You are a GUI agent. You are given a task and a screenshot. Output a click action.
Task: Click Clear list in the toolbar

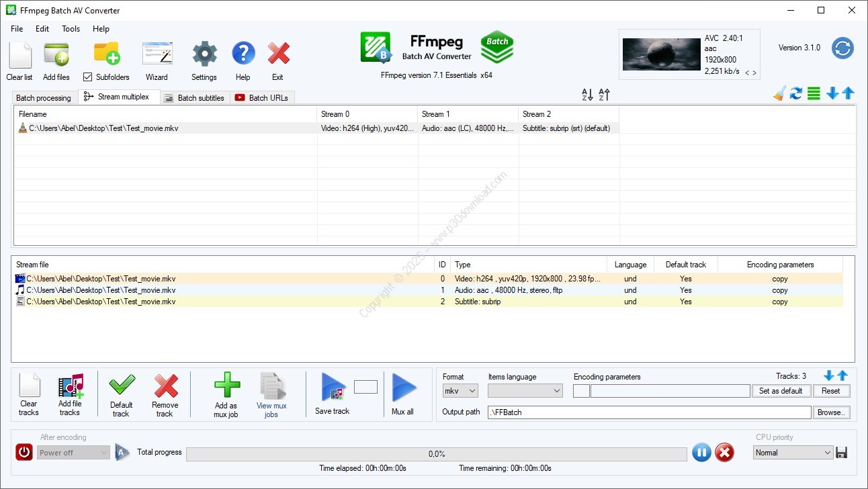pos(19,54)
